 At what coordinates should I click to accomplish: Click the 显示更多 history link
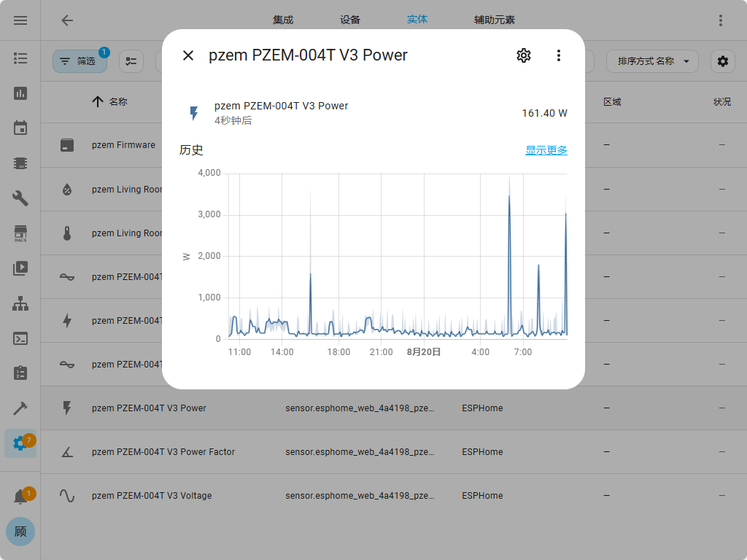[546, 150]
